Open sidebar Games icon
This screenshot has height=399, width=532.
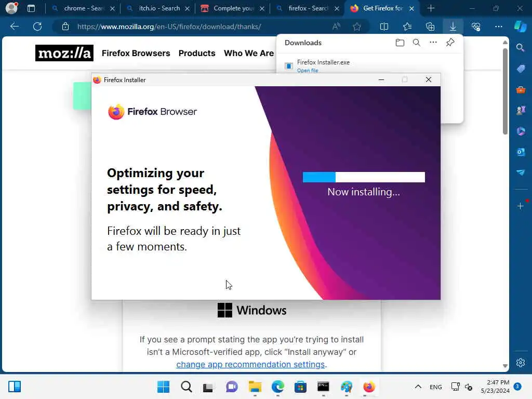pos(521,110)
